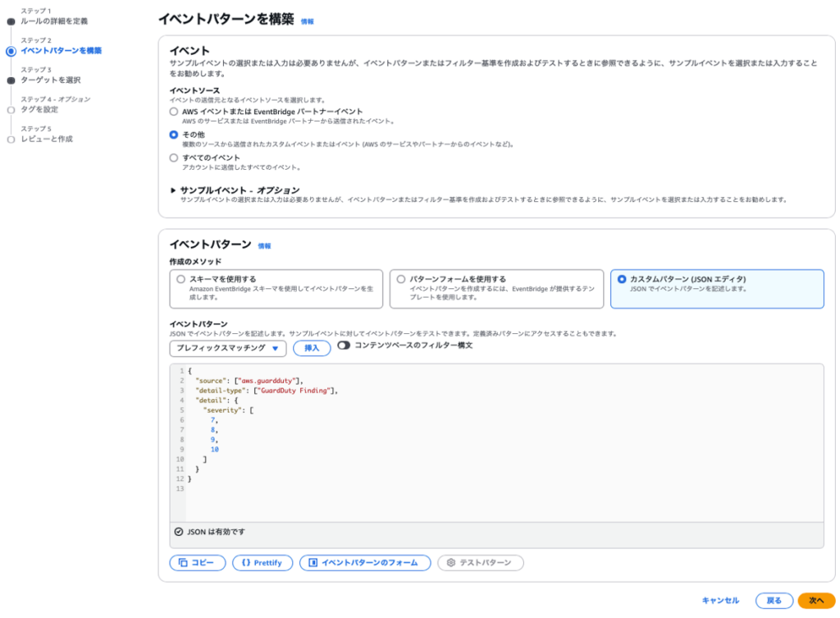Click the 挿入 button
840x618 pixels.
point(312,348)
